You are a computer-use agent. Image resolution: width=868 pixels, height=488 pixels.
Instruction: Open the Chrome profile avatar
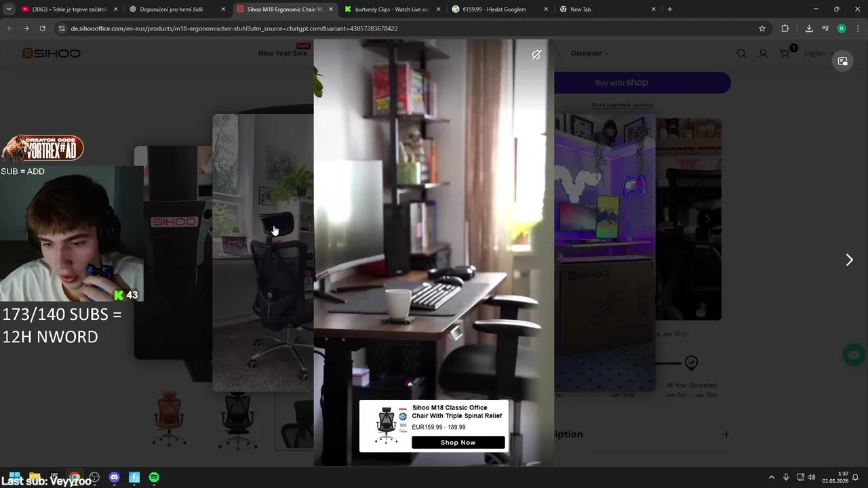[842, 28]
